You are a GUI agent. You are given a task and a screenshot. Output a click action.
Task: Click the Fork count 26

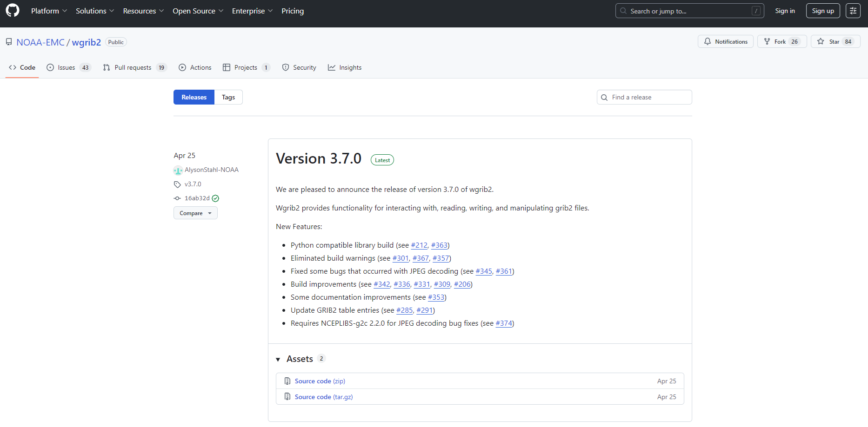click(795, 41)
